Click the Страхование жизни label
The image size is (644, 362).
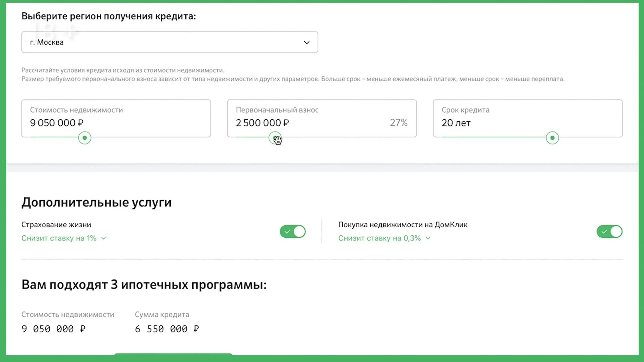56,225
